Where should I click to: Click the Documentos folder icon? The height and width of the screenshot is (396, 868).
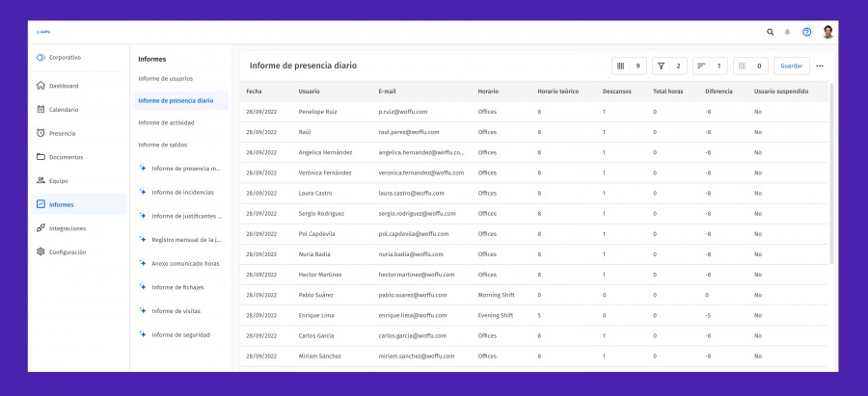coord(41,157)
